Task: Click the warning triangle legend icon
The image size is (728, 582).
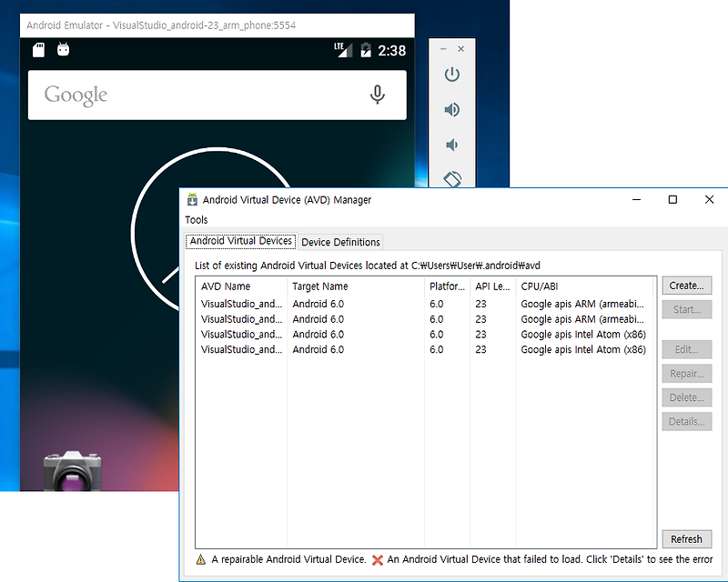Action: (x=200, y=559)
